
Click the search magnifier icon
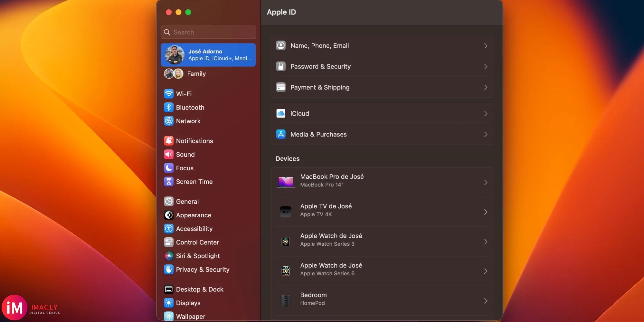click(167, 32)
